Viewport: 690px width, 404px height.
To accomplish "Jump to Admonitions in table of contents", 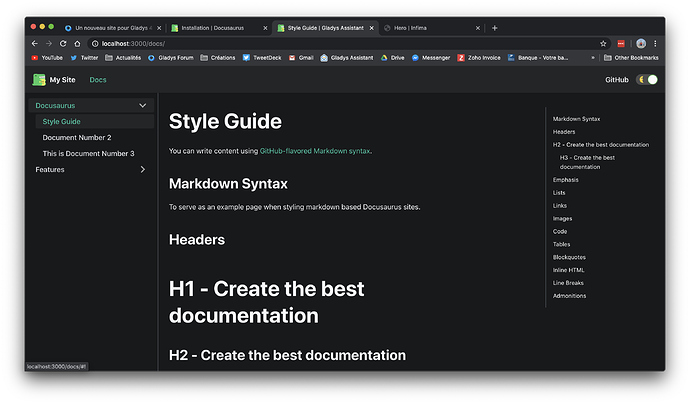I will click(569, 296).
